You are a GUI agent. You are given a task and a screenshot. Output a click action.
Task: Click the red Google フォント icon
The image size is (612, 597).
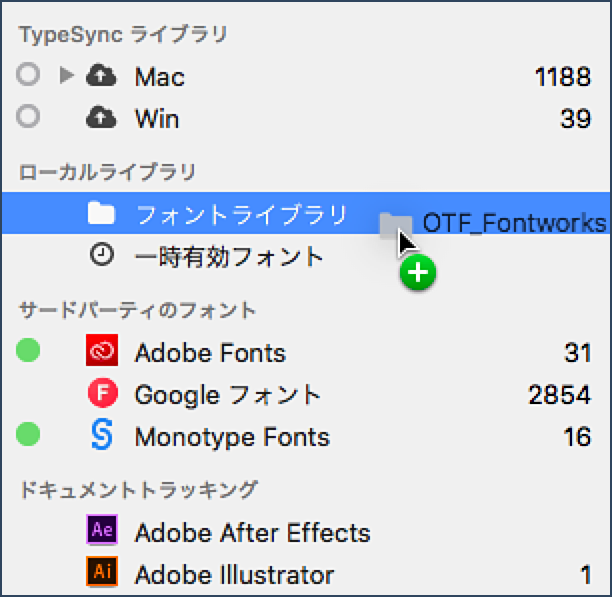tap(102, 393)
